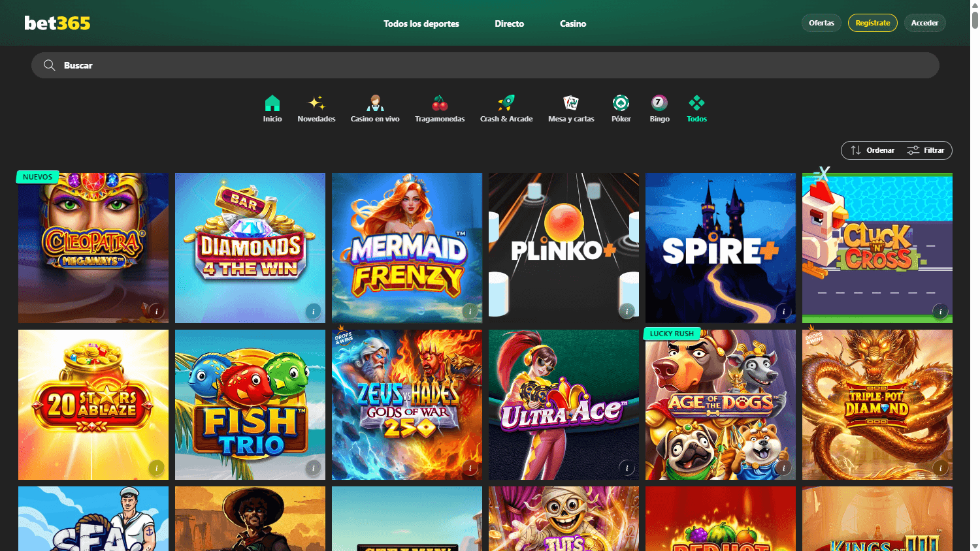Launch the Cluck 'N' Cross game
The image size is (980, 551).
[x=877, y=248]
